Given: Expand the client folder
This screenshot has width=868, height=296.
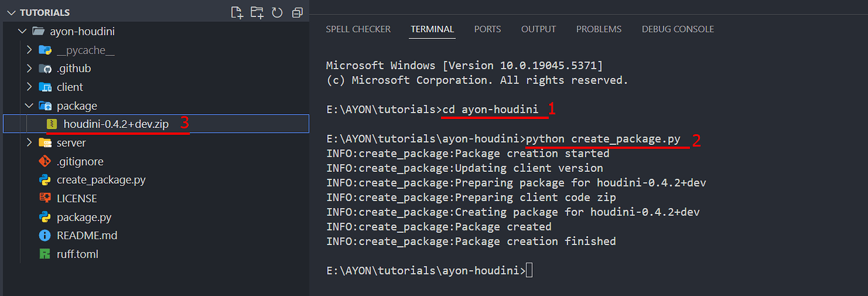Looking at the screenshot, I should 29,87.
